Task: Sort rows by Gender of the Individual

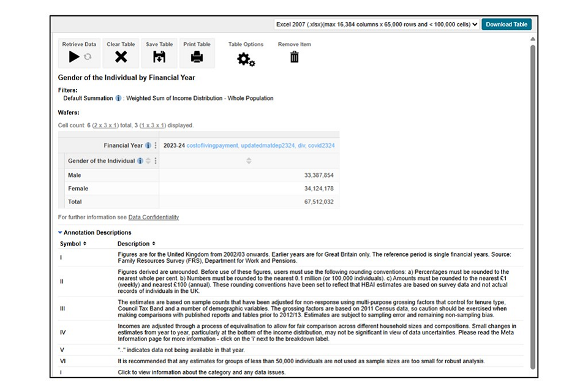Action: click(x=148, y=161)
